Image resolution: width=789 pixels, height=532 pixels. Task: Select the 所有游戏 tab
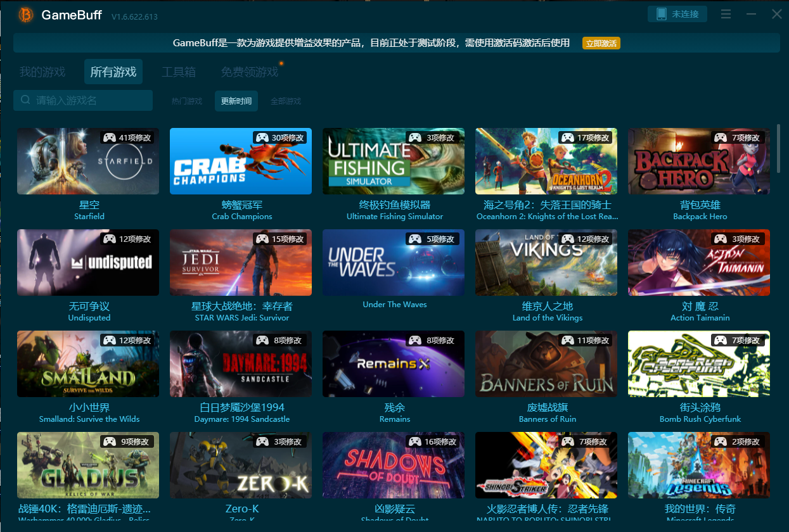[x=113, y=72]
